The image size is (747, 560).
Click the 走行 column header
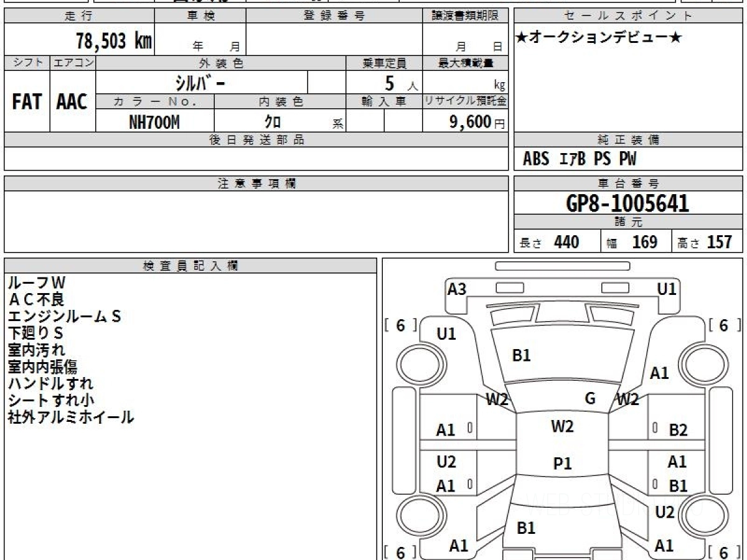(78, 16)
